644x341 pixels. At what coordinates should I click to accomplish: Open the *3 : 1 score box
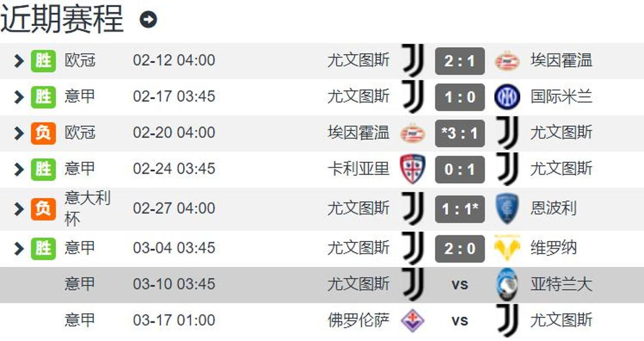point(459,133)
